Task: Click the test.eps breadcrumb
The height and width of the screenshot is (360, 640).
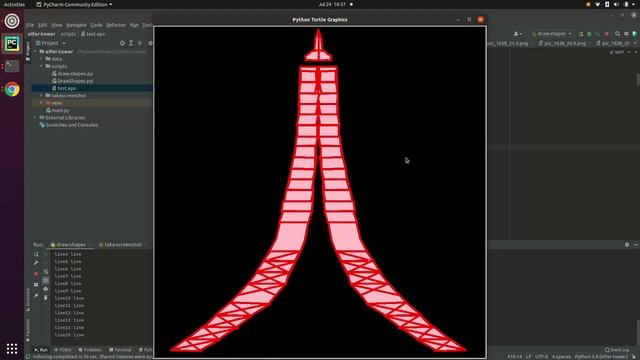Action: click(x=93, y=34)
